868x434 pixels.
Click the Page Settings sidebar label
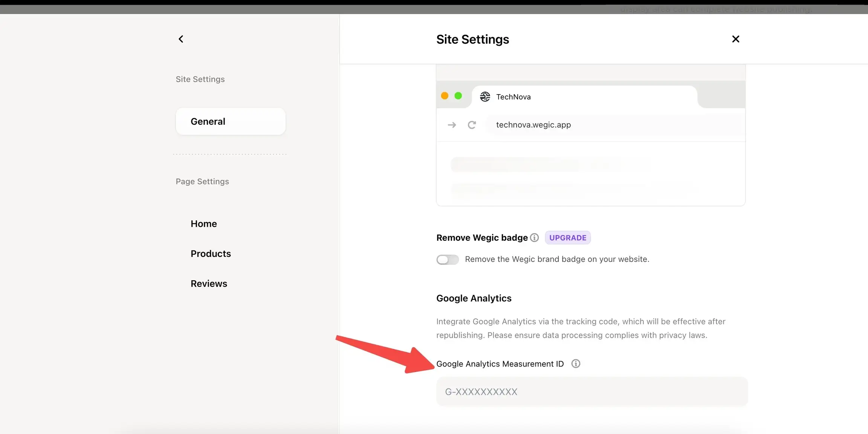point(202,182)
